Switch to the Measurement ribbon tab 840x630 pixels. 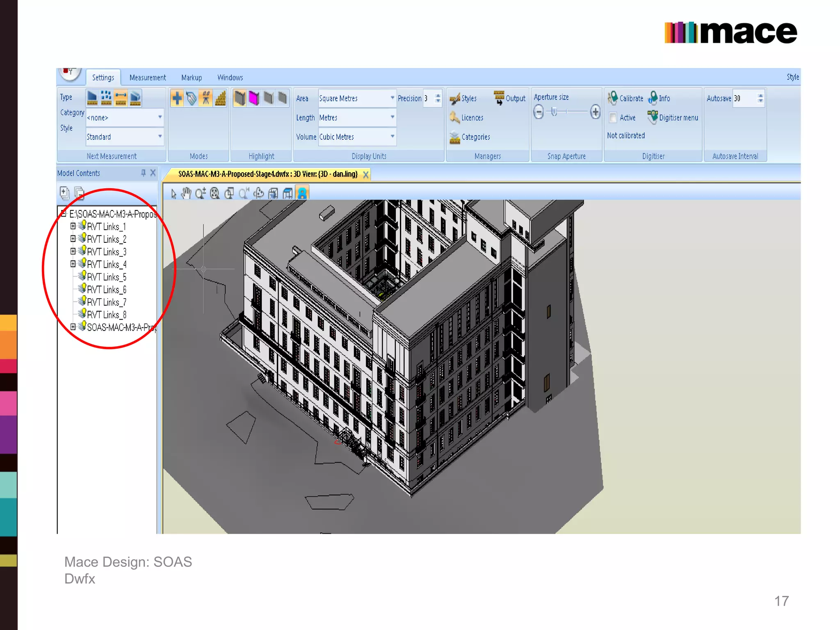tap(148, 78)
